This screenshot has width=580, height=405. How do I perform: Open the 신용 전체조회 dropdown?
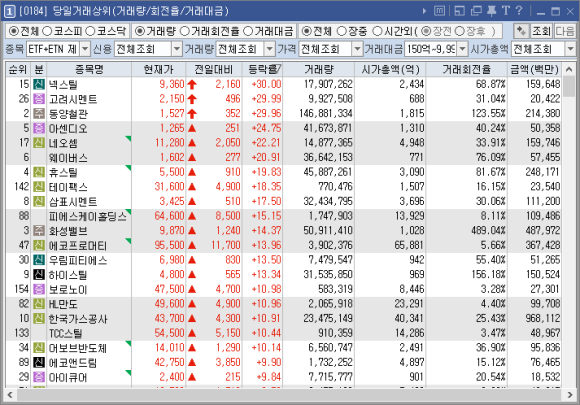tap(177, 49)
